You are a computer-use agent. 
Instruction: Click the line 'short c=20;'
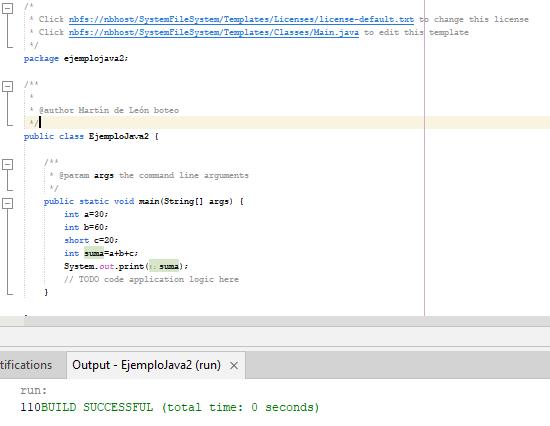point(91,240)
